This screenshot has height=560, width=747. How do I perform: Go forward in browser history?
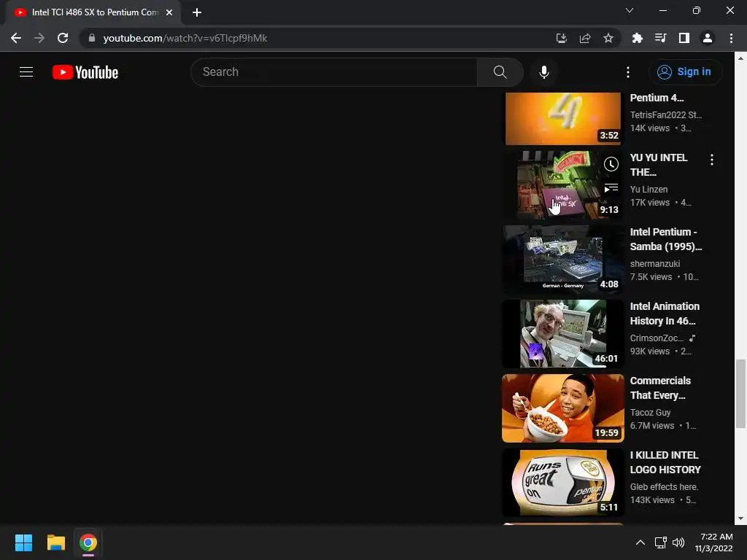click(x=39, y=38)
